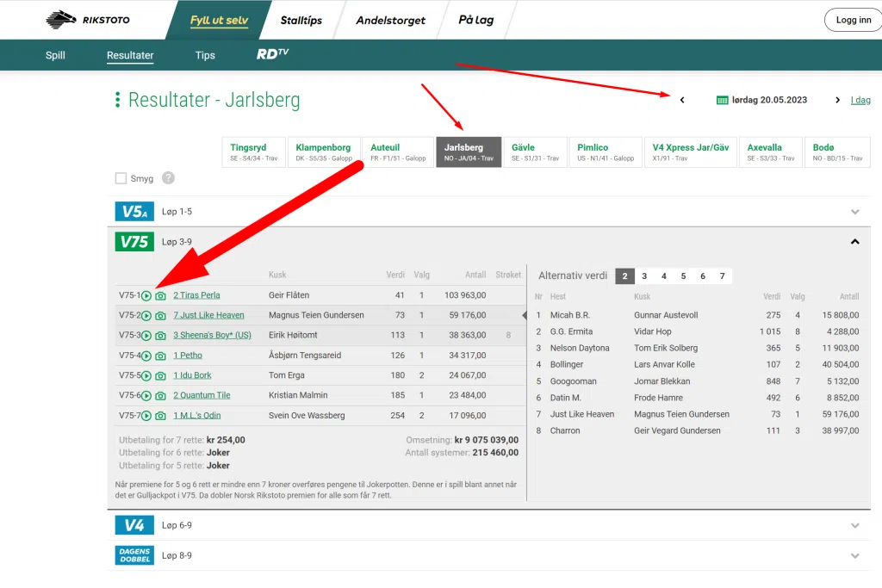The width and height of the screenshot is (882, 588).
Task: Click the V4 game badge
Action: coord(134,525)
